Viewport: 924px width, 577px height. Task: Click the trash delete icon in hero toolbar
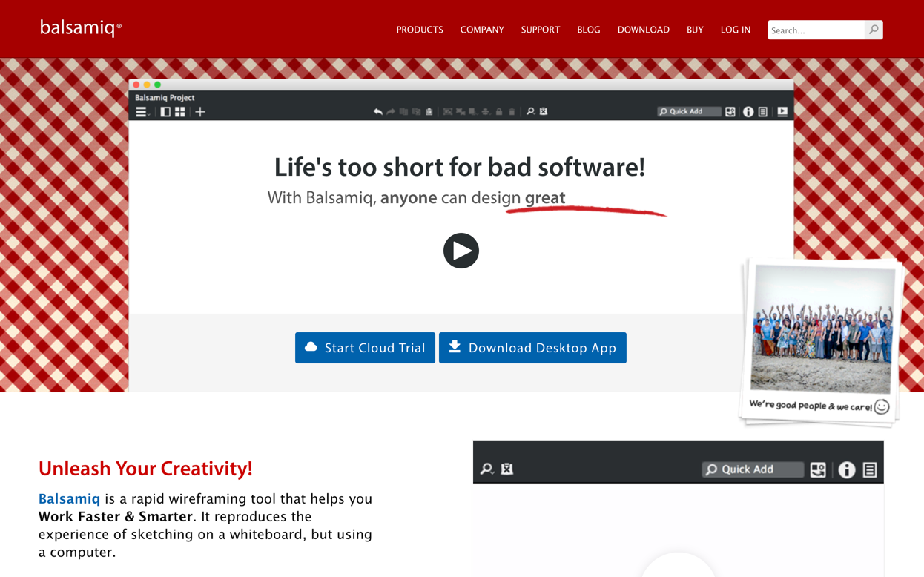[512, 111]
